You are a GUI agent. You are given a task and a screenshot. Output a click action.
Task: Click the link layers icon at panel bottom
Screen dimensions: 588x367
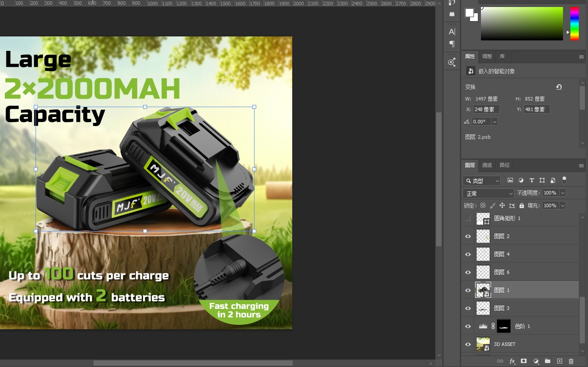500,361
